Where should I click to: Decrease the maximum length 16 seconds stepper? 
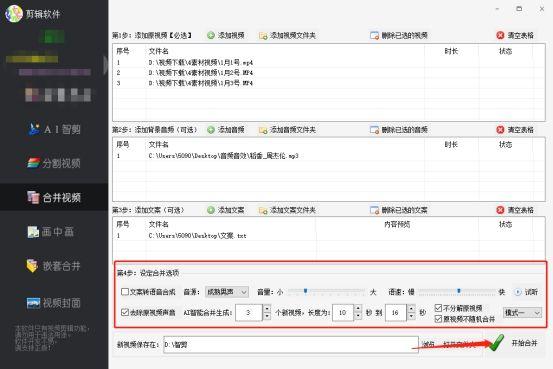tap(411, 316)
